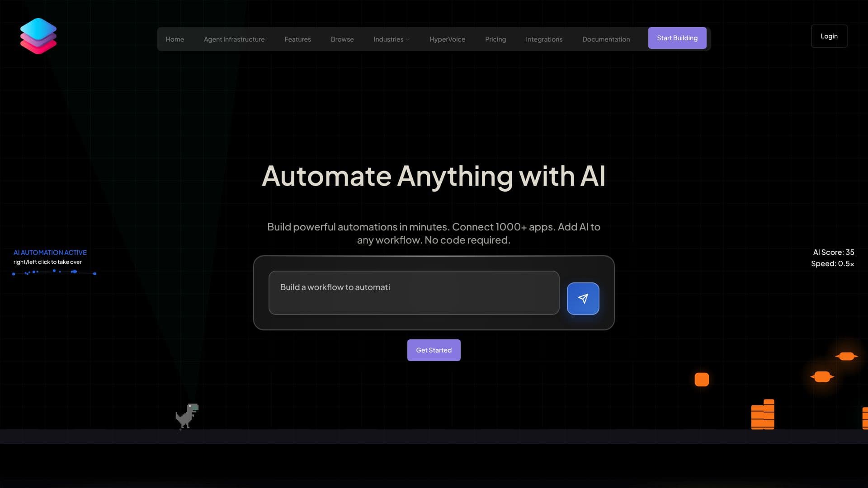Click the orange stacked blocks obstacle near Speed readout

(x=763, y=414)
